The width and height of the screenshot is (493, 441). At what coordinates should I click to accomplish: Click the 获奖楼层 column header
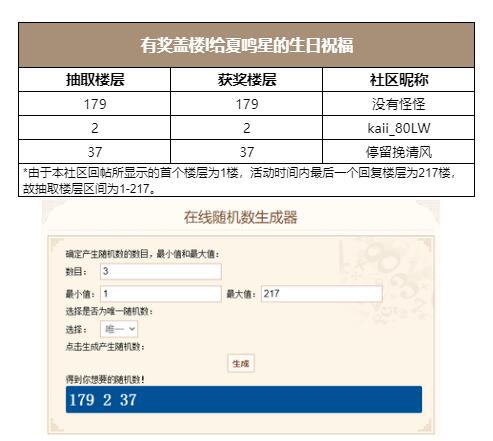tap(247, 80)
